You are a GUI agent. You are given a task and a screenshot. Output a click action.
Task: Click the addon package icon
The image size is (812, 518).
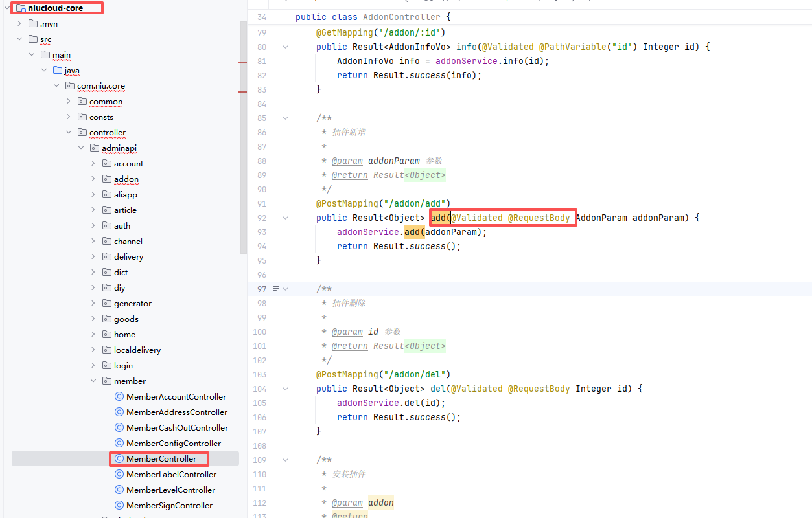[107, 179]
